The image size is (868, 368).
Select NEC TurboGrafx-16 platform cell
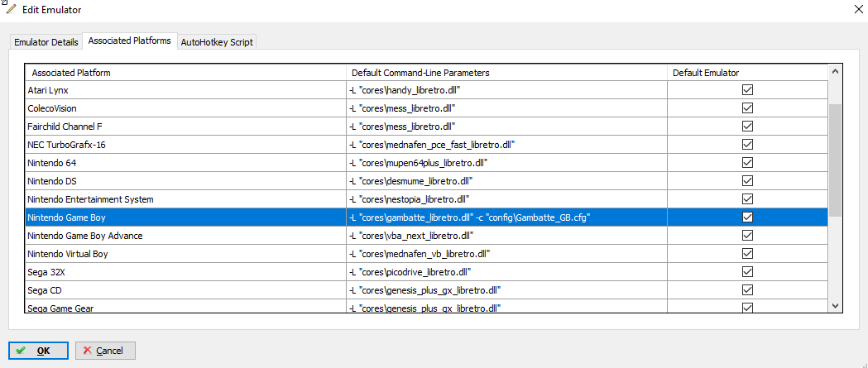(x=185, y=145)
